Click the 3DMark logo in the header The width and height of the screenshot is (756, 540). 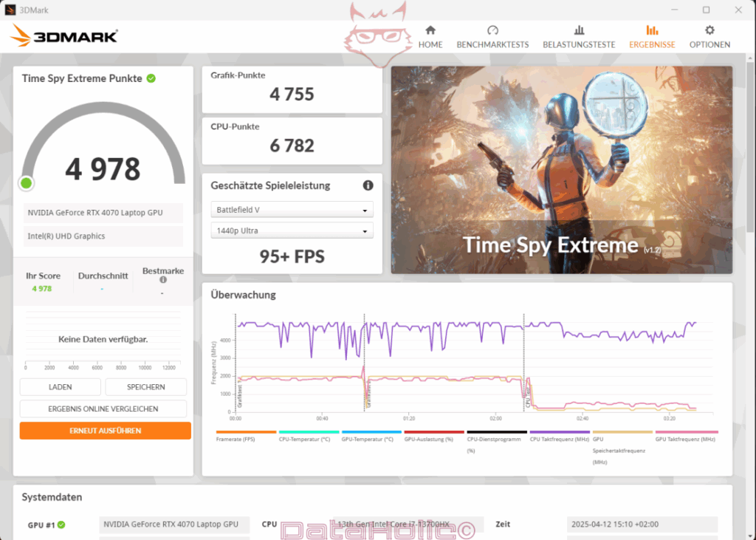point(64,35)
